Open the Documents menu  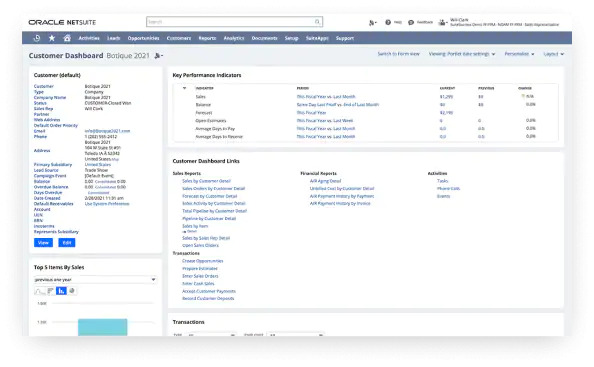(x=264, y=38)
